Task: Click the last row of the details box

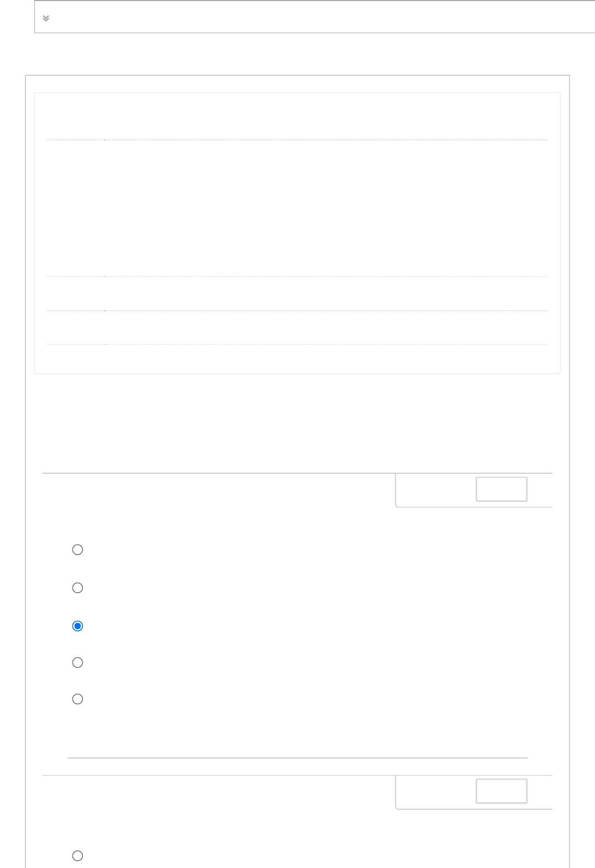Action: pos(297,358)
